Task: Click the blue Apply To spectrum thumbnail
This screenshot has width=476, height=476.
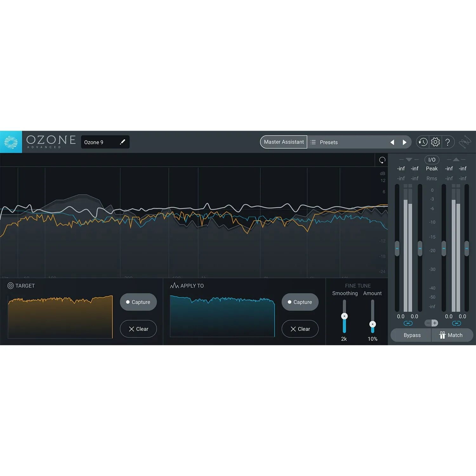Action: pyautogui.click(x=222, y=316)
